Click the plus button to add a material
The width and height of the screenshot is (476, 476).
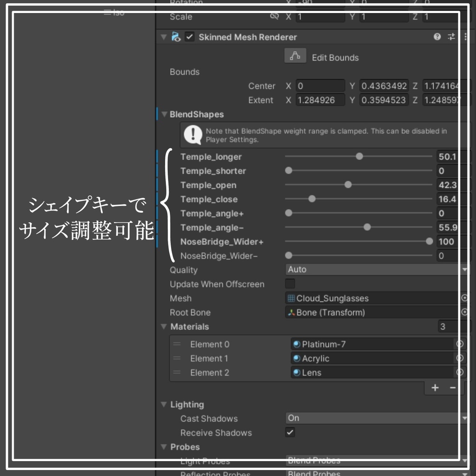pos(435,387)
